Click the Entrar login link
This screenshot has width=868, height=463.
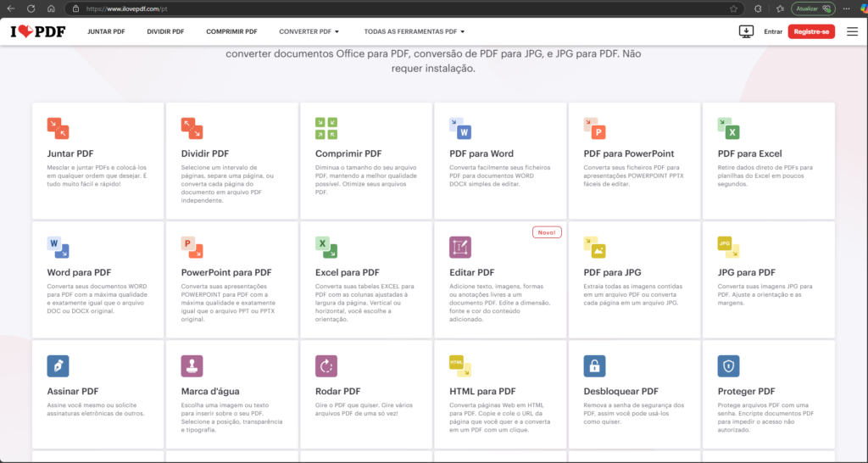(x=773, y=31)
